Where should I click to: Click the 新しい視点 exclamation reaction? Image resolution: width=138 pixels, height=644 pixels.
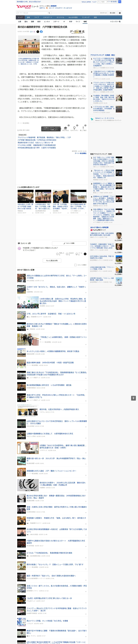tap(83, 128)
